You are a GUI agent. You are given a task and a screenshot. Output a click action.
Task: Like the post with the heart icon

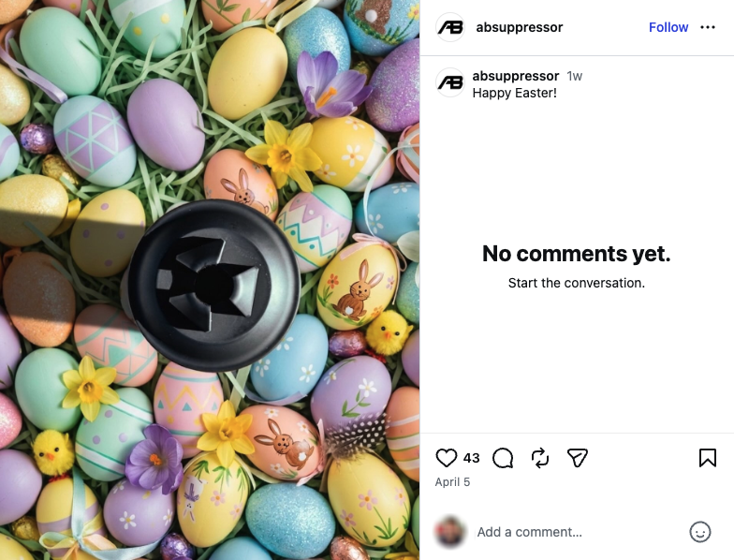coord(447,457)
